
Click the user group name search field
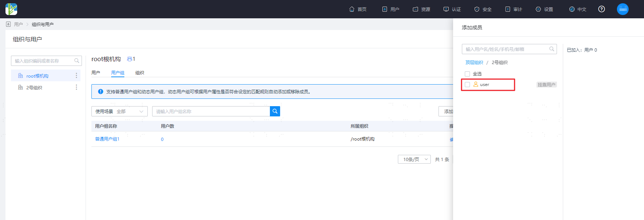211,111
